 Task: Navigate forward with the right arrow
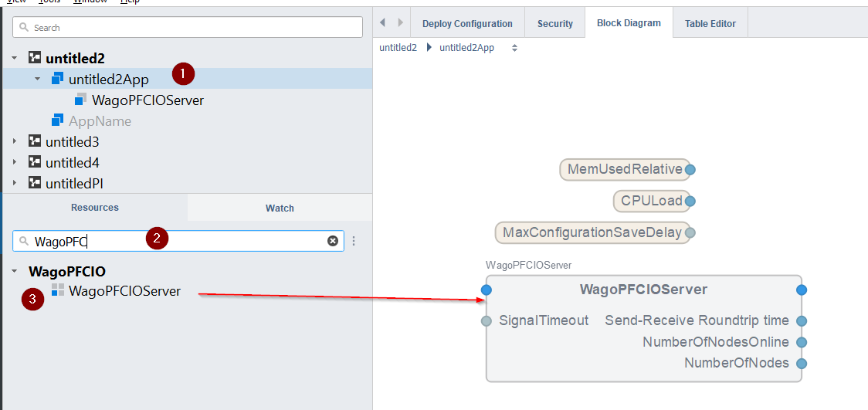click(x=401, y=22)
